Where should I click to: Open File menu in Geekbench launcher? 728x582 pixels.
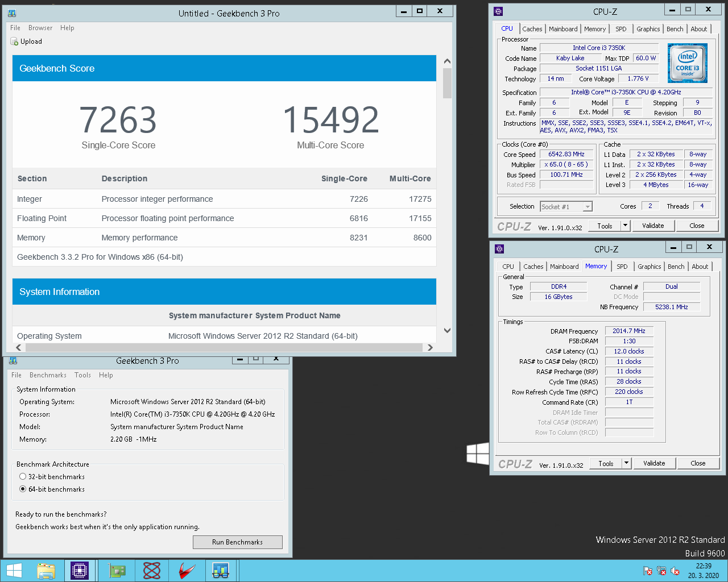click(x=16, y=375)
